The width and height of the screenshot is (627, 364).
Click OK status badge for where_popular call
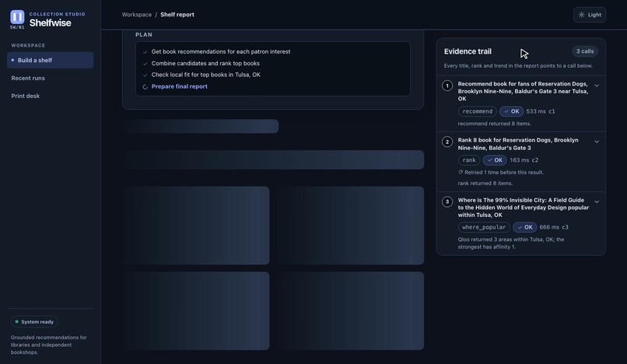coord(524,227)
